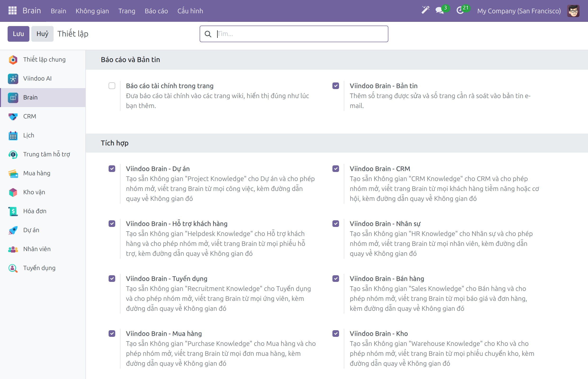
Task: Toggle the Viindoo Brain - Mua hàng checkbox
Action: coord(112,334)
